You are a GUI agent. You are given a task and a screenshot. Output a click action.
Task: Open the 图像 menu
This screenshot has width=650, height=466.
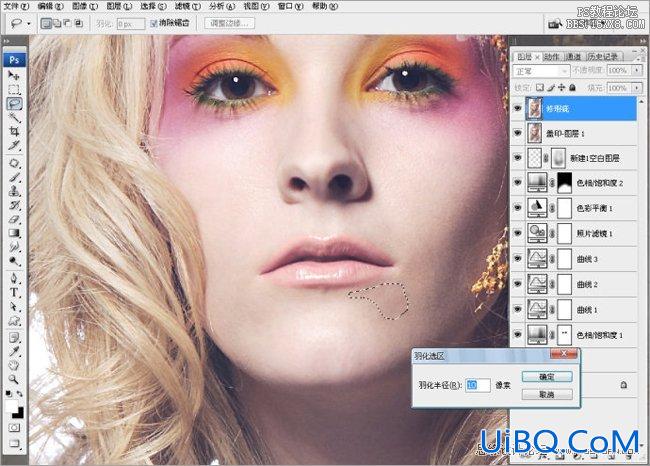click(x=85, y=6)
